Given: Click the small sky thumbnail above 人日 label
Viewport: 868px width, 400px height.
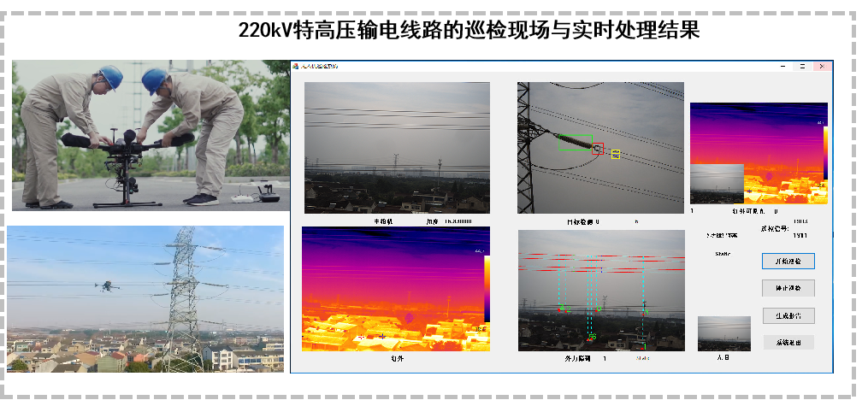Looking at the screenshot, I should pos(723,333).
